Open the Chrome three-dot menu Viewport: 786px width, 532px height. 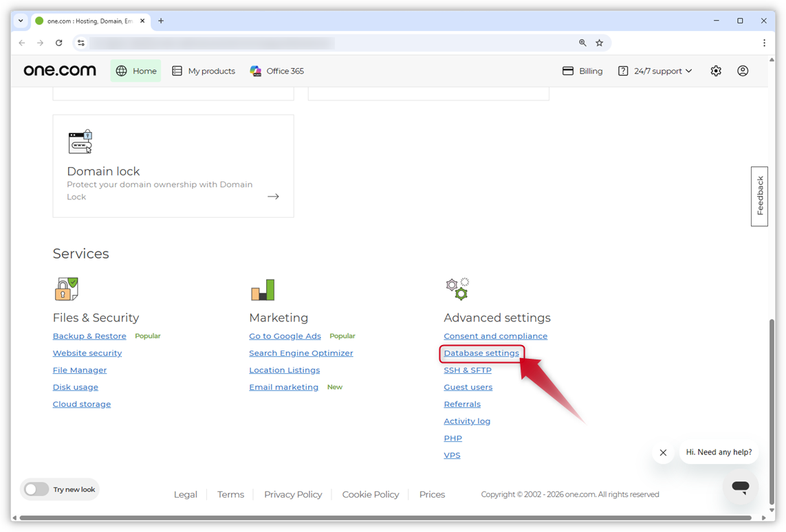pos(764,43)
